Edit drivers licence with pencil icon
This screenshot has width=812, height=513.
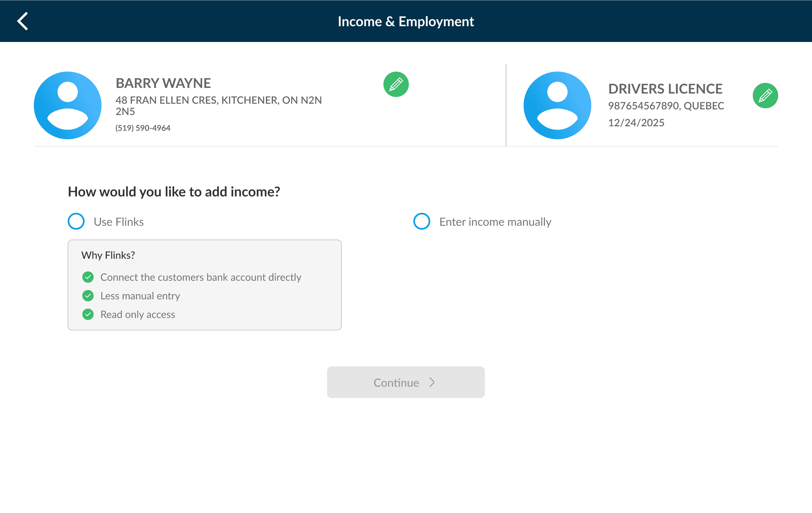point(765,95)
